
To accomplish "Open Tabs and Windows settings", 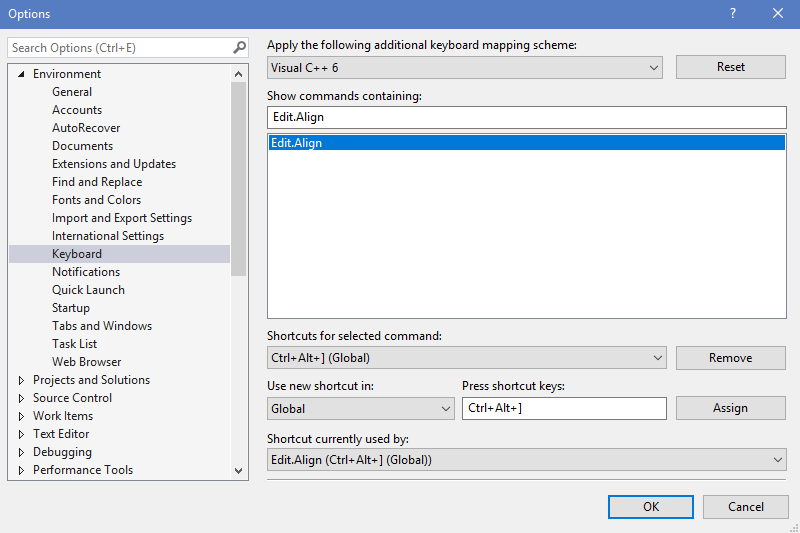I will (x=102, y=326).
